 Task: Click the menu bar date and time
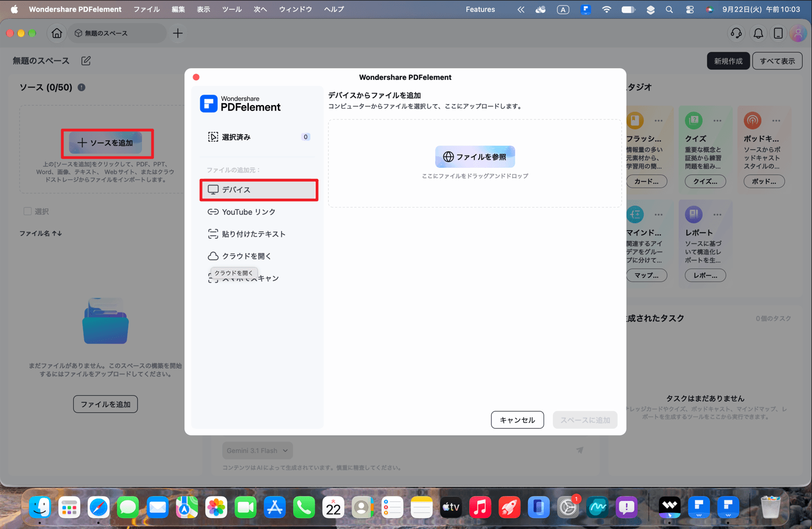pyautogui.click(x=761, y=9)
